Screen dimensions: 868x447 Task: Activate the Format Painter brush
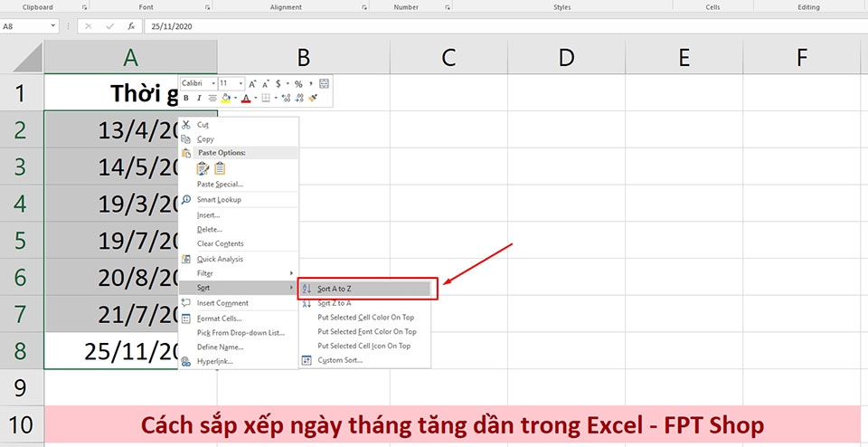tap(313, 98)
